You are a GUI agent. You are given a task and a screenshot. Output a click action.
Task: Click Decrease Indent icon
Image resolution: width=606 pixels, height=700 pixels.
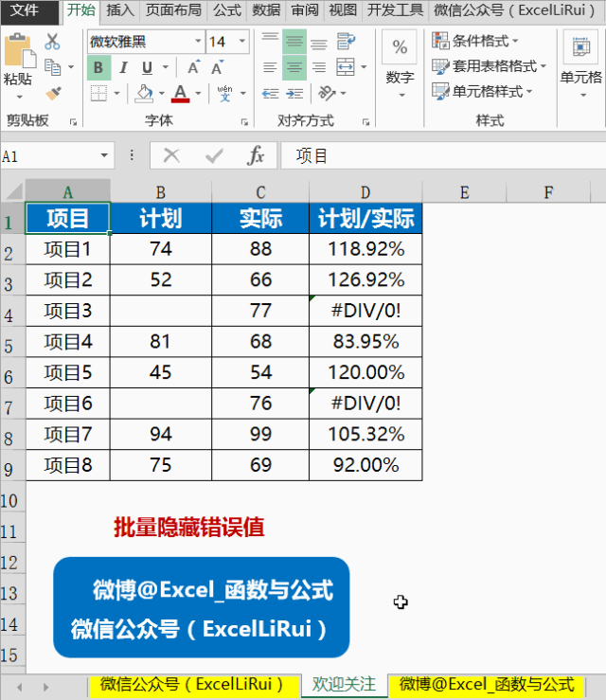(x=271, y=94)
